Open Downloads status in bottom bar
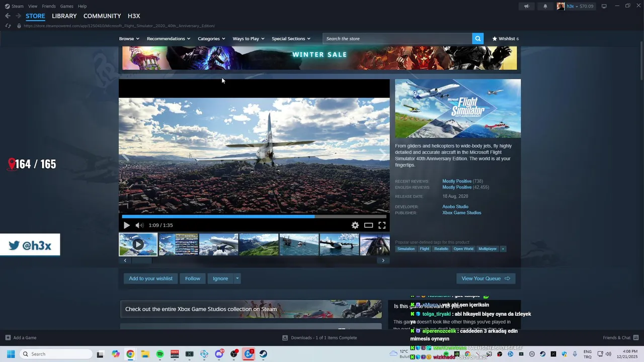This screenshot has width=644, height=362. [319, 338]
